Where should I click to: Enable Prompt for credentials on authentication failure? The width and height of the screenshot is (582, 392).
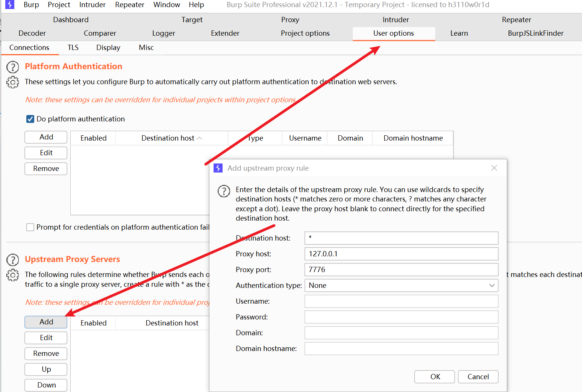[x=30, y=227]
